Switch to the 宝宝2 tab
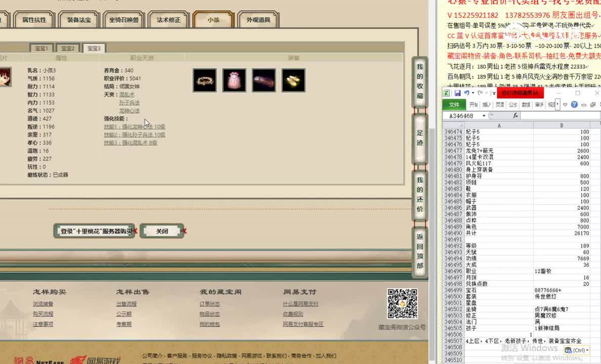Image resolution: width=601 pixels, height=364 pixels. coord(67,47)
